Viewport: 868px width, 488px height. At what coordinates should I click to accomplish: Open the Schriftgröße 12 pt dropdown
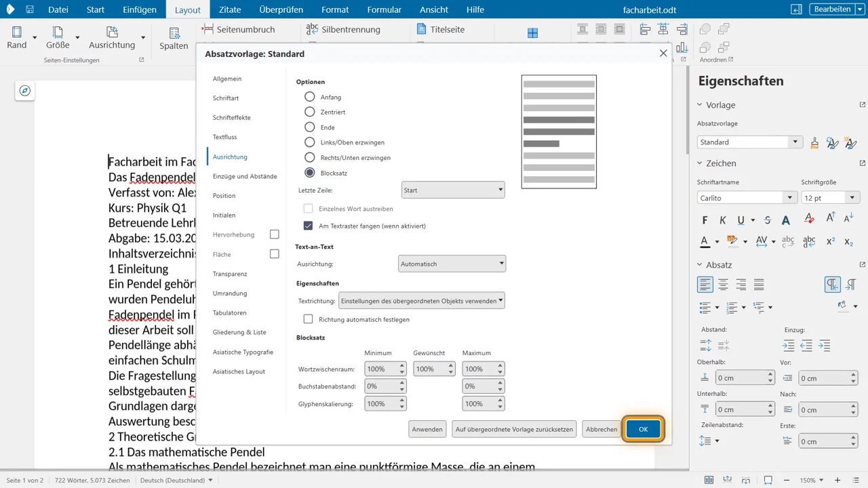[852, 198]
